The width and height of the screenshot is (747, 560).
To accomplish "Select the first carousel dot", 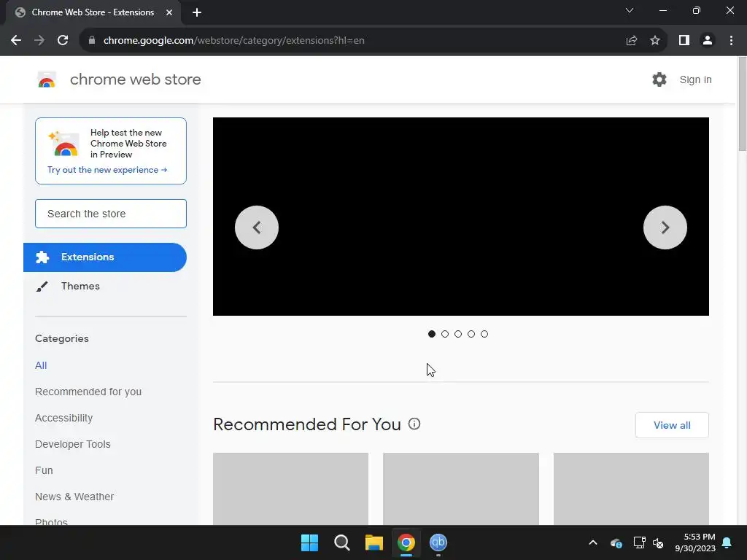I will [x=432, y=334].
